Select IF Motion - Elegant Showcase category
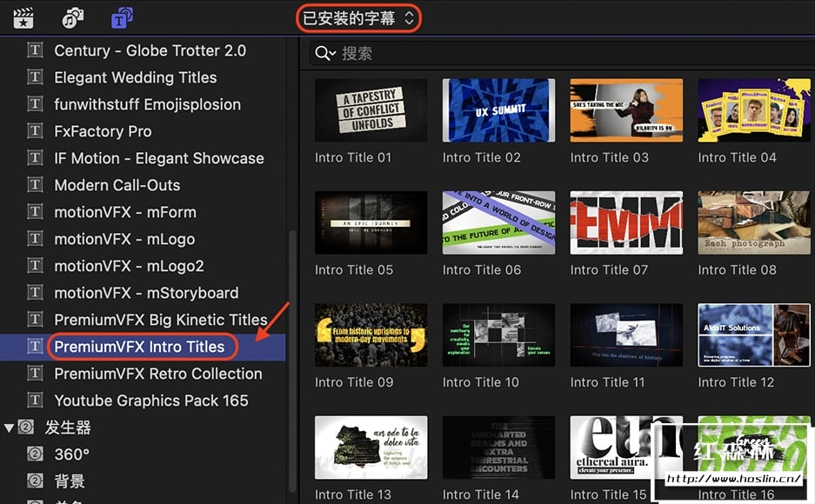 [x=159, y=158]
